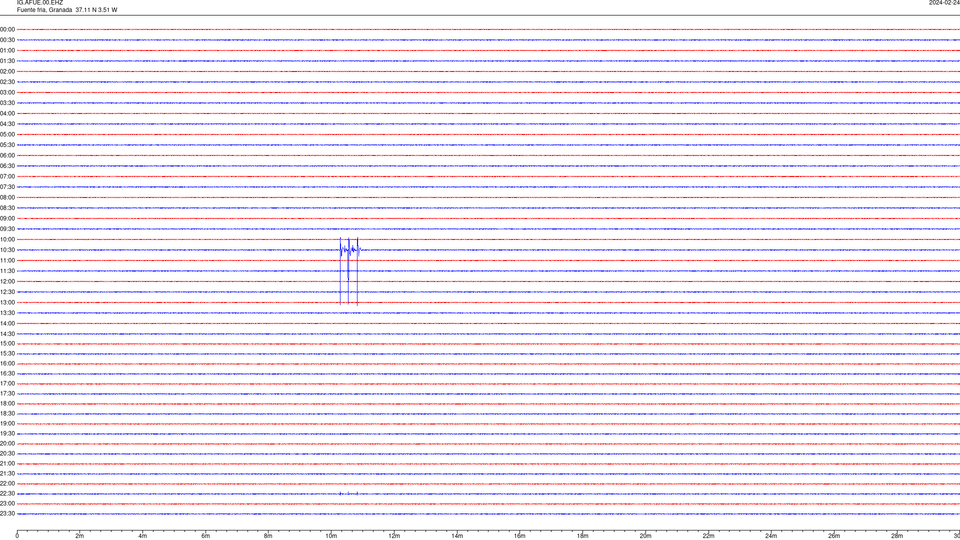Screen dimensions: 960x540
Task: Select the 19:00 trace time label
Action: 7,424
